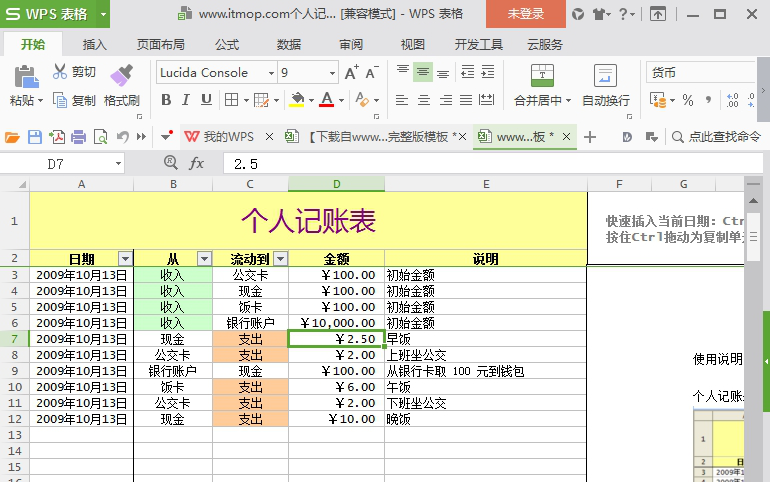
Task: Open the Name Box dropdown arrow
Action: 118,164
